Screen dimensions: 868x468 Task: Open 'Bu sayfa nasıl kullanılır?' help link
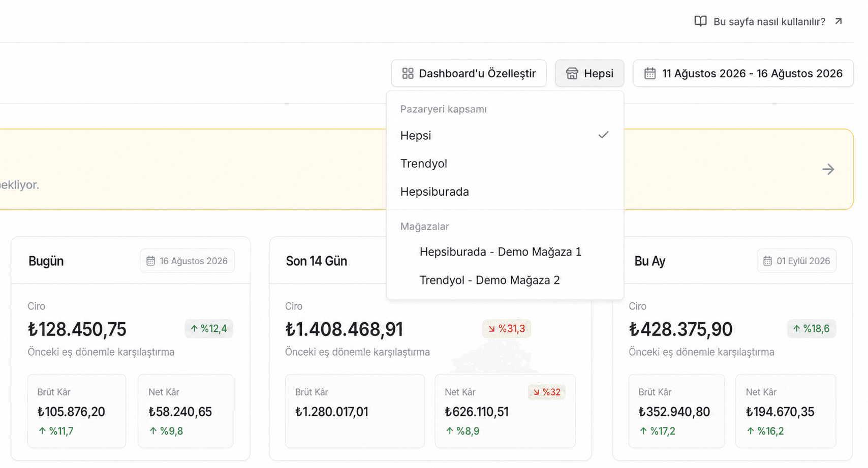tap(768, 21)
